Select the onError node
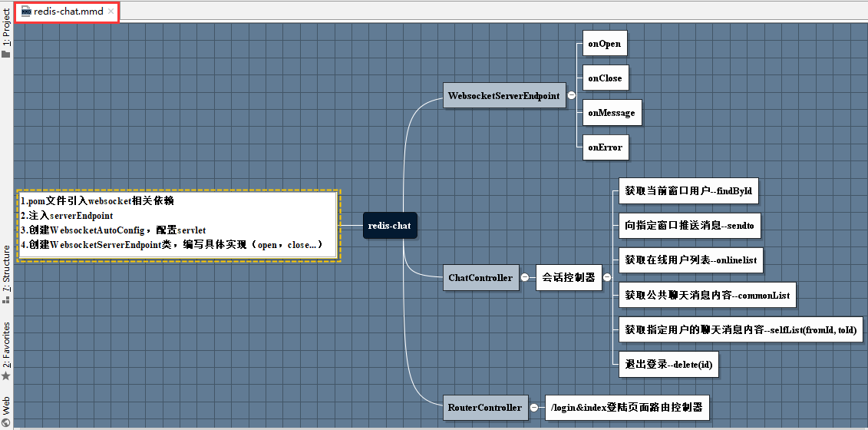Image resolution: width=868 pixels, height=430 pixels. [x=605, y=147]
